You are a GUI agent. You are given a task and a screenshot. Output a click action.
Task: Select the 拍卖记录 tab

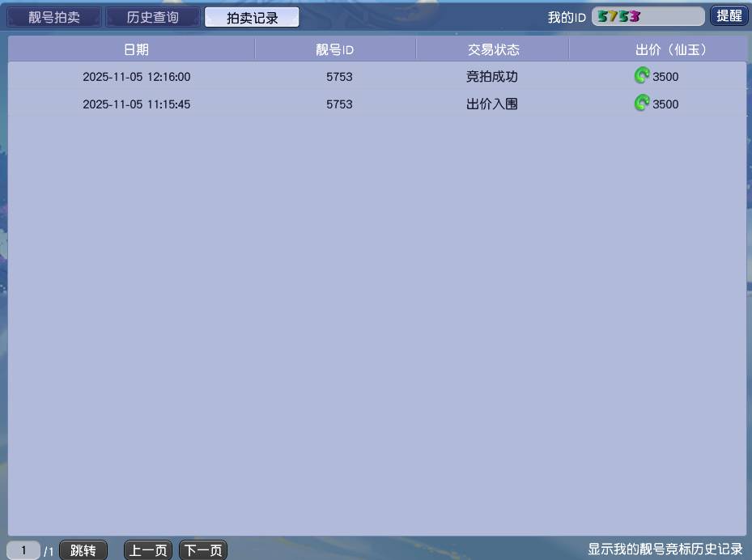(x=252, y=17)
